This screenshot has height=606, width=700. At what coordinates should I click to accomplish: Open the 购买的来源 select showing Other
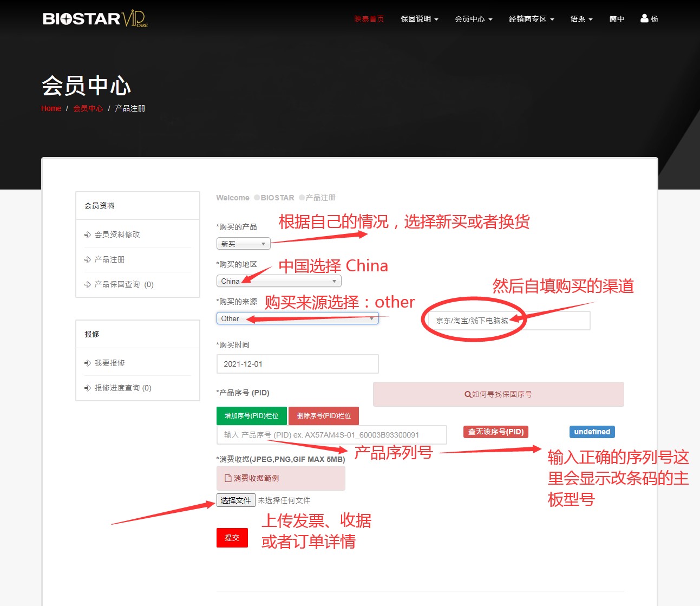tap(297, 318)
